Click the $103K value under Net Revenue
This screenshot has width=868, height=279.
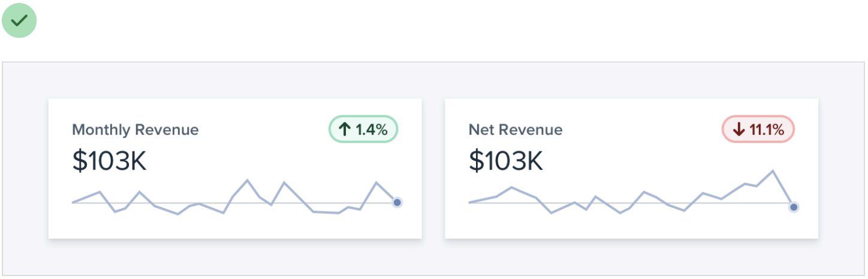[506, 161]
